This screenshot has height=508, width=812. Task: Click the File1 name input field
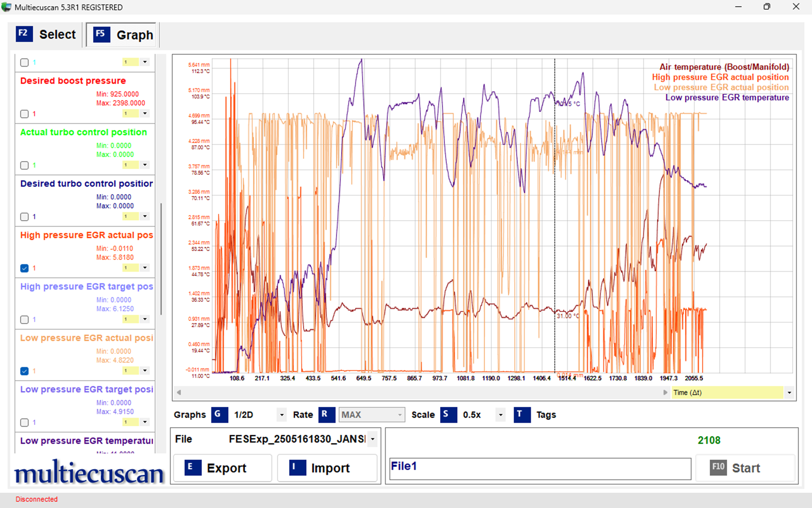[540, 469]
